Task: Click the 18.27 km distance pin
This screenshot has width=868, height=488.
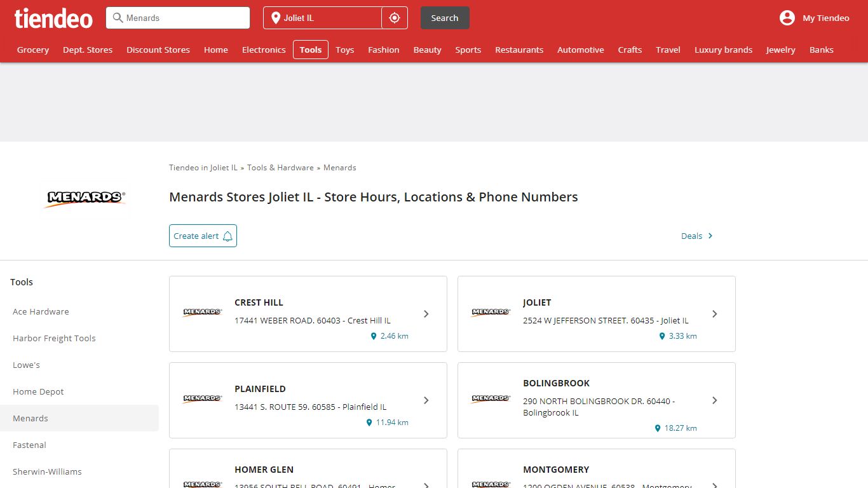Action: click(x=658, y=428)
